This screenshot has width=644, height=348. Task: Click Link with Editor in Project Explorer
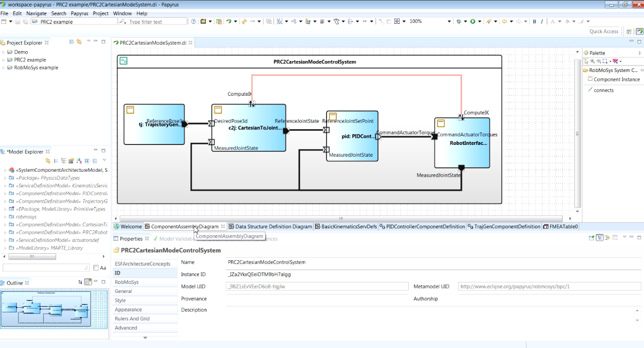pyautogui.click(x=79, y=42)
